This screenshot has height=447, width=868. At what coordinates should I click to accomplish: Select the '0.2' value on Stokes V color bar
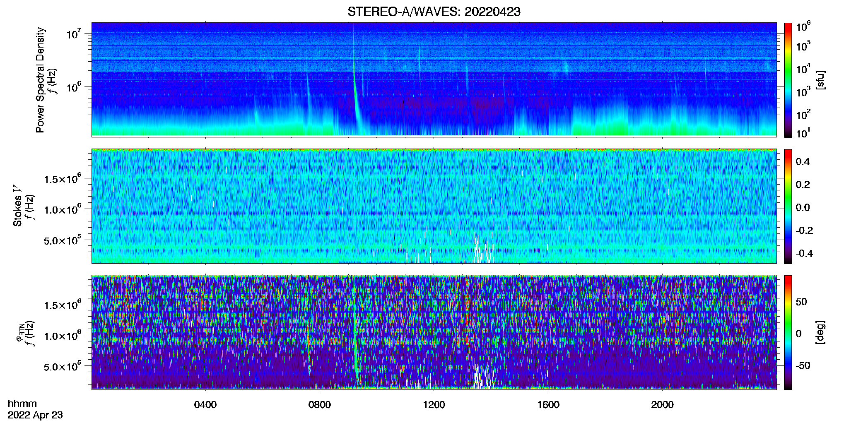(803, 185)
